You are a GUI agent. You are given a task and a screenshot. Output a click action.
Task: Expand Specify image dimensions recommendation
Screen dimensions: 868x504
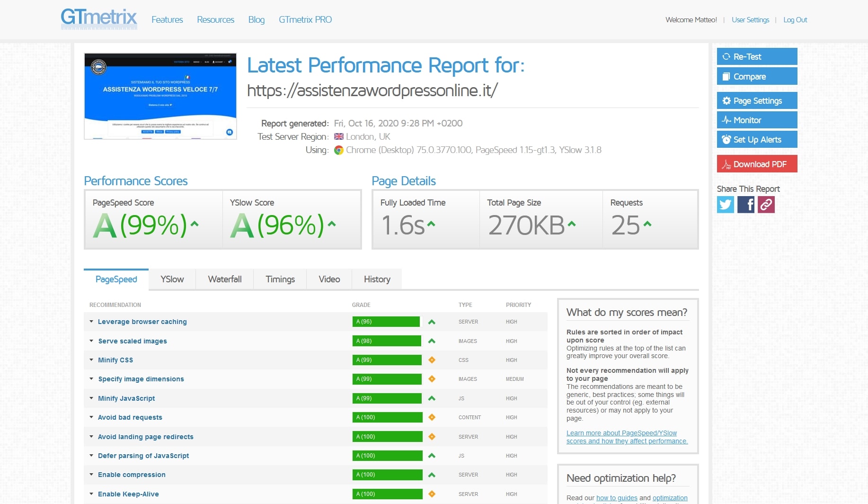point(141,379)
